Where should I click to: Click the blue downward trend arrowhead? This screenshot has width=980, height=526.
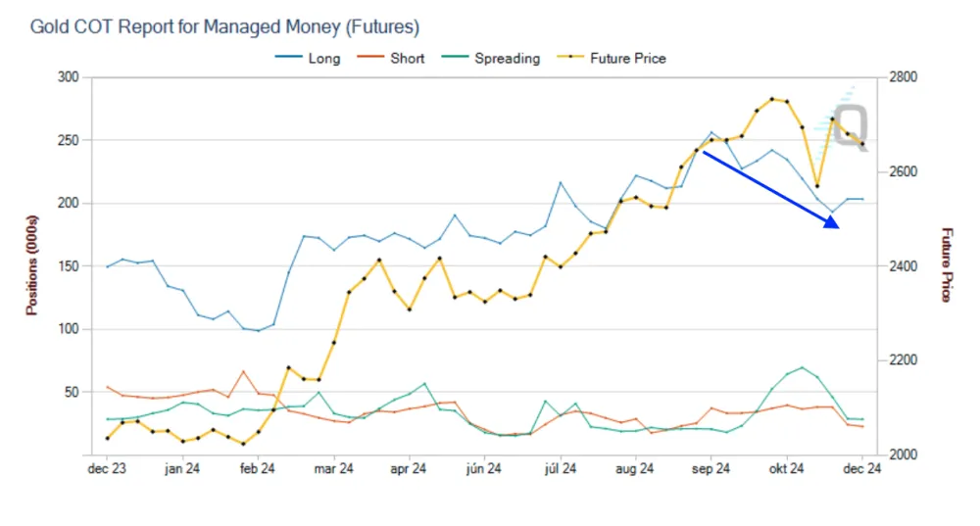(832, 222)
